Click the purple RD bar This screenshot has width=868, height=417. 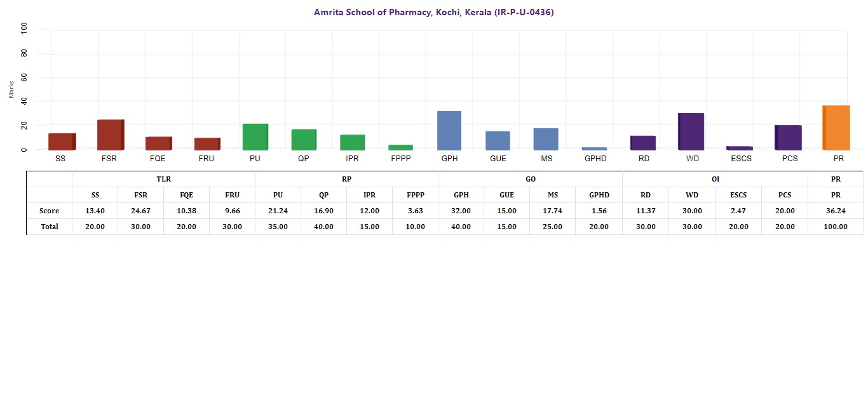pos(643,143)
